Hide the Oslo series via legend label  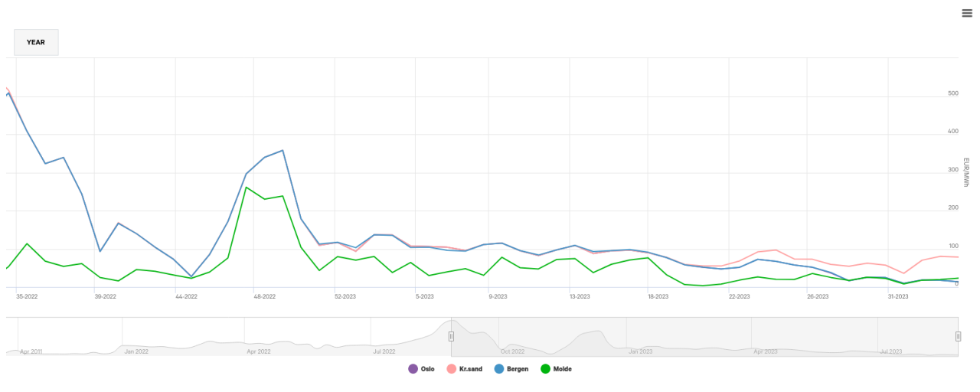tap(427, 369)
